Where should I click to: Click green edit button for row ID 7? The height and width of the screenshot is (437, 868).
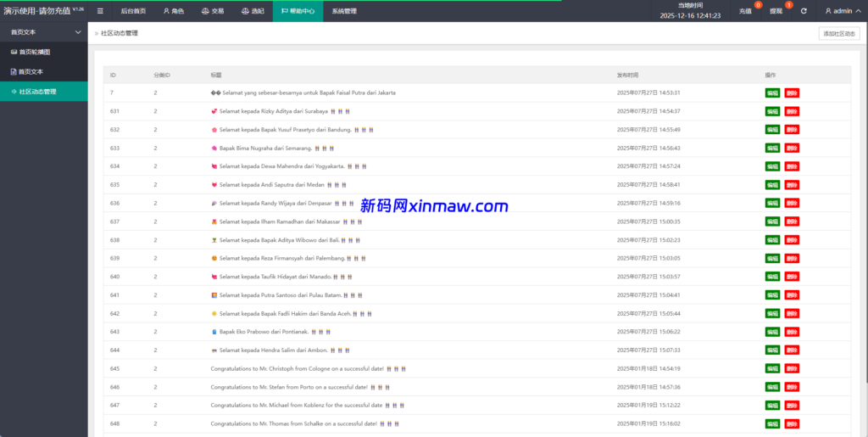(x=772, y=93)
